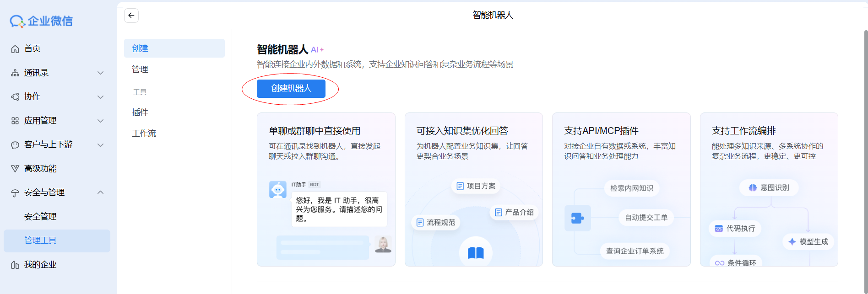Open 管理工具 submenu item
The width and height of the screenshot is (868, 294).
57,241
